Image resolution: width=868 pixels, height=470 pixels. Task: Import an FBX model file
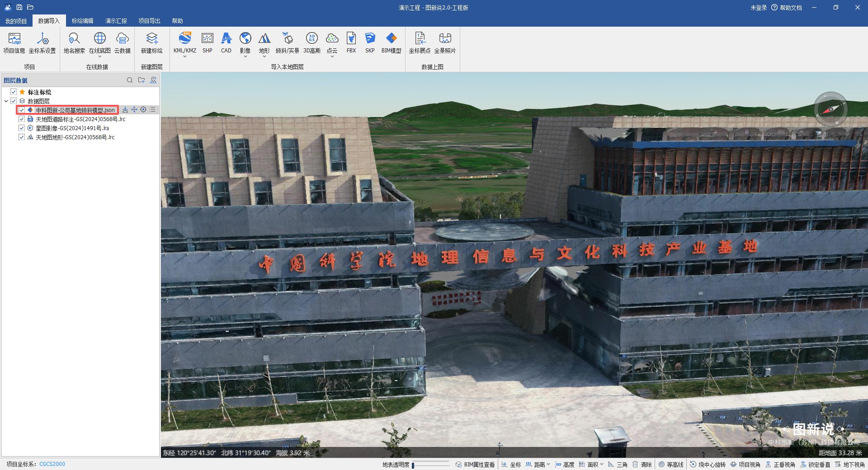pos(351,43)
